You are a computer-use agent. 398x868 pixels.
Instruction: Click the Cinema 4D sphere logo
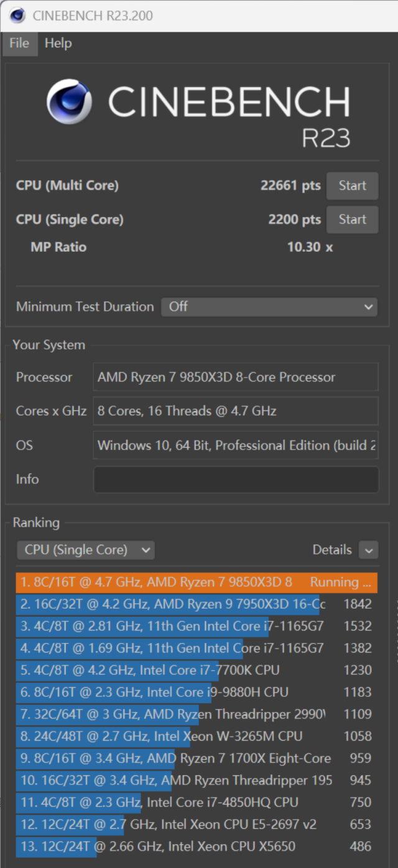[69, 102]
